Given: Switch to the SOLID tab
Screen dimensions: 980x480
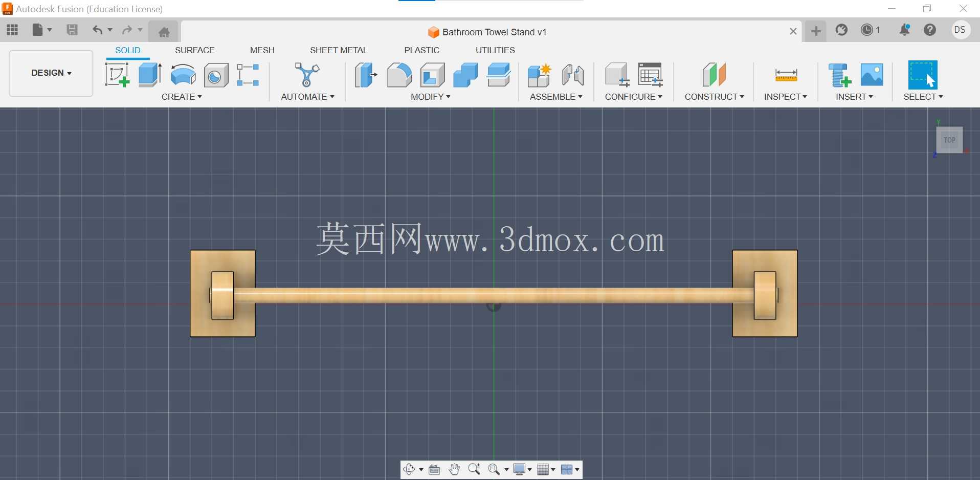Looking at the screenshot, I should [127, 50].
